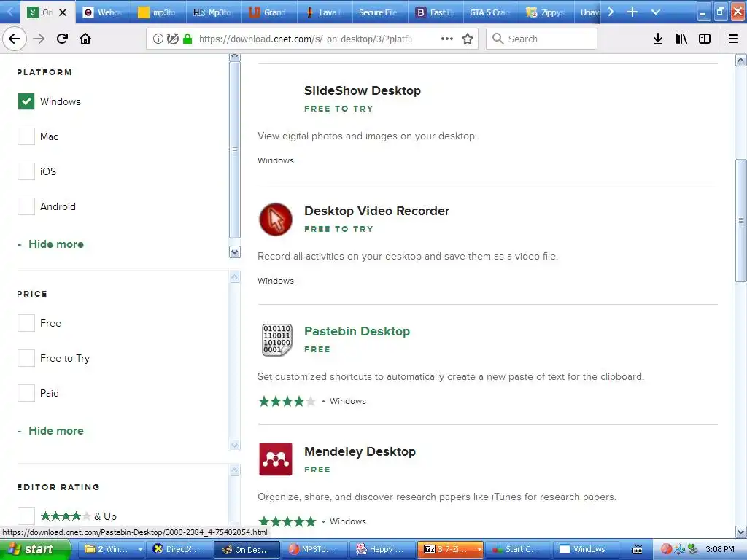747x560 pixels.
Task: Check the iOS platform checkbox
Action: coord(26,171)
